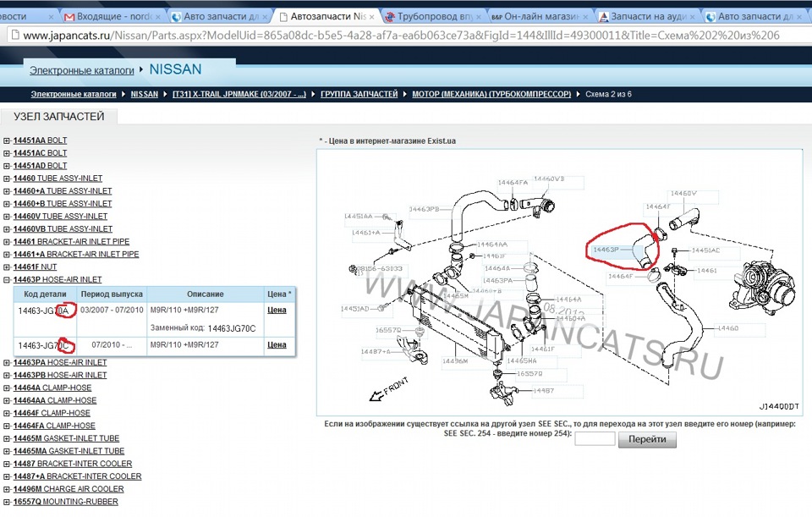Click the page icon in address bar

15,36
